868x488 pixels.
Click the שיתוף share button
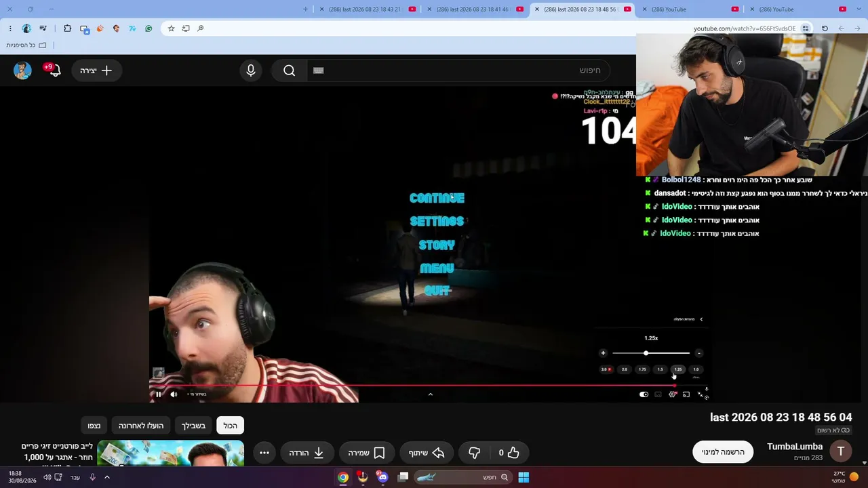tap(427, 453)
